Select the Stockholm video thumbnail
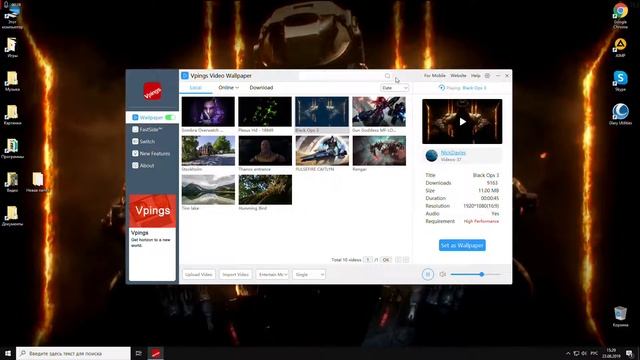The image size is (640, 360). tap(208, 151)
